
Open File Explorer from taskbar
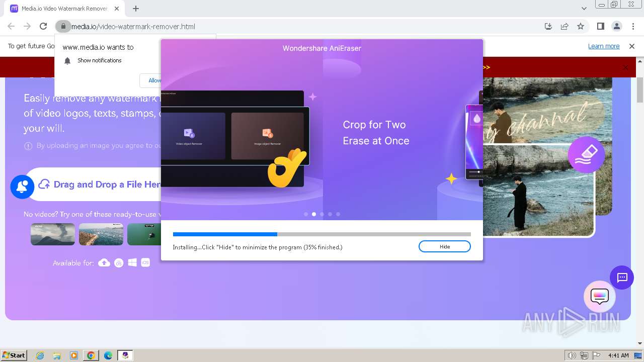pyautogui.click(x=57, y=355)
